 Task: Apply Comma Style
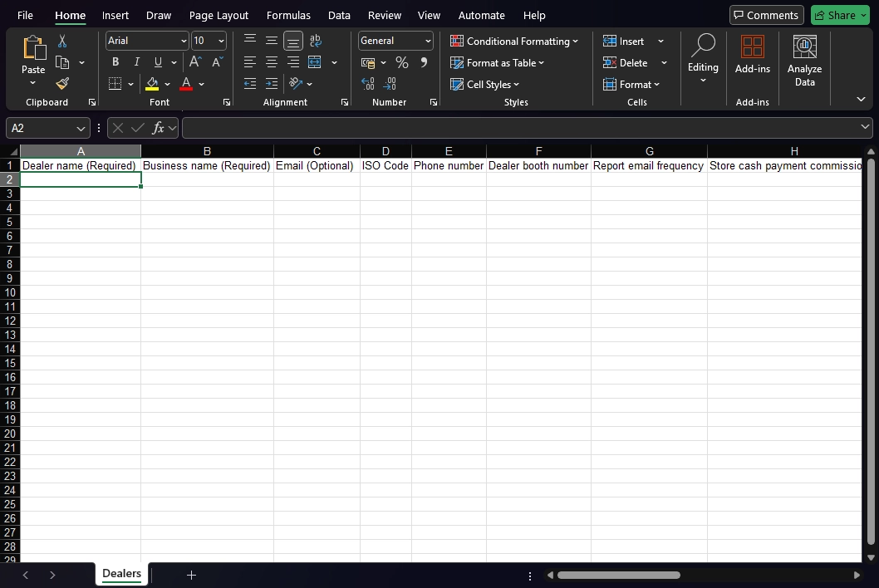click(x=424, y=62)
